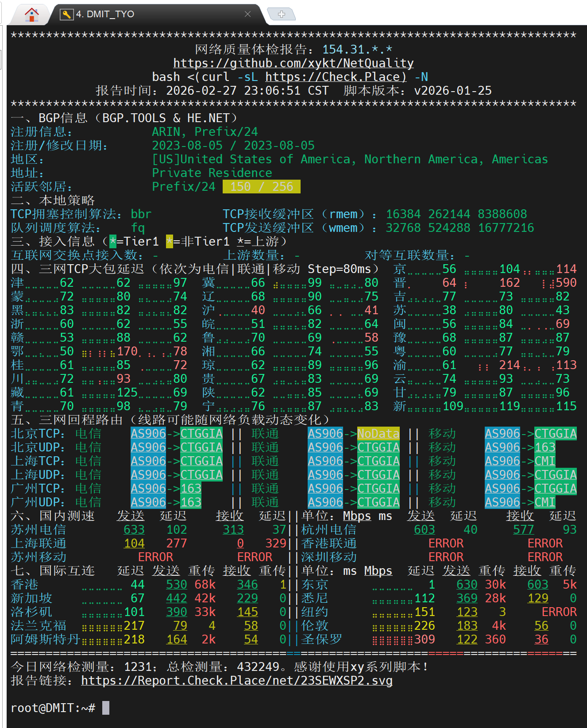587x728 pixels.
Task: Click the cursor at the root@DMIT prompt
Action: 106,708
